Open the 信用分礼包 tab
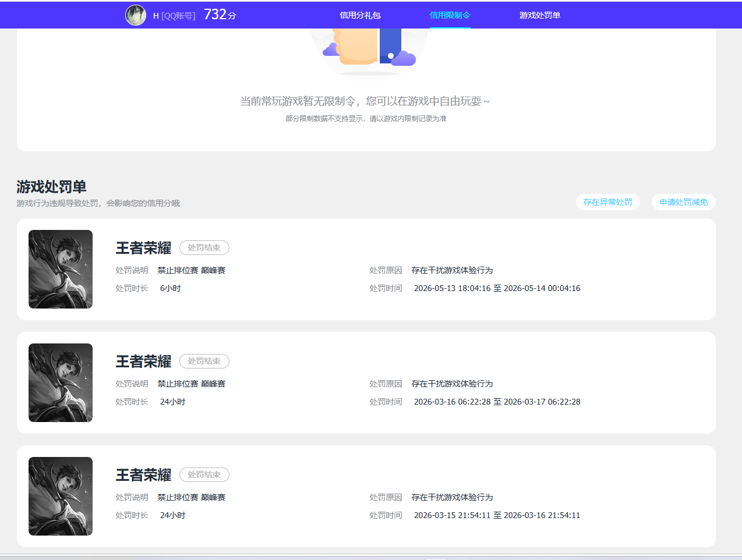742x560 pixels. (x=360, y=15)
